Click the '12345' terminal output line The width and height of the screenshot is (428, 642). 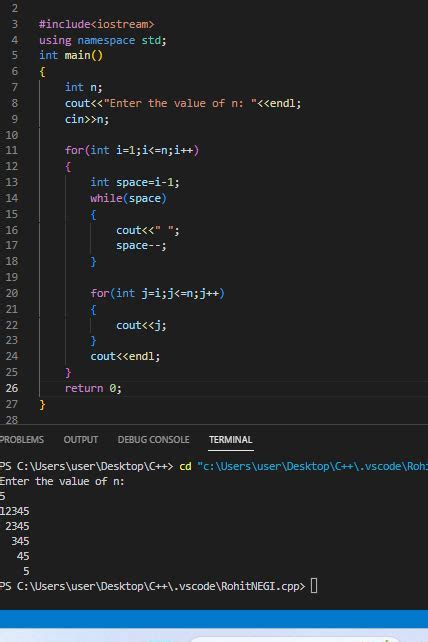pyautogui.click(x=15, y=511)
